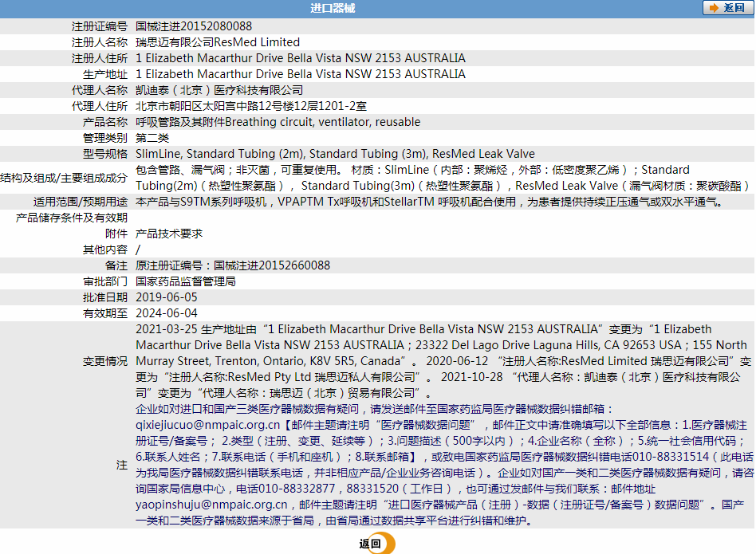The width and height of the screenshot is (756, 554).
Task: Click change record text beginning 2021-03-25 生产地址由
Action: pyautogui.click(x=443, y=361)
